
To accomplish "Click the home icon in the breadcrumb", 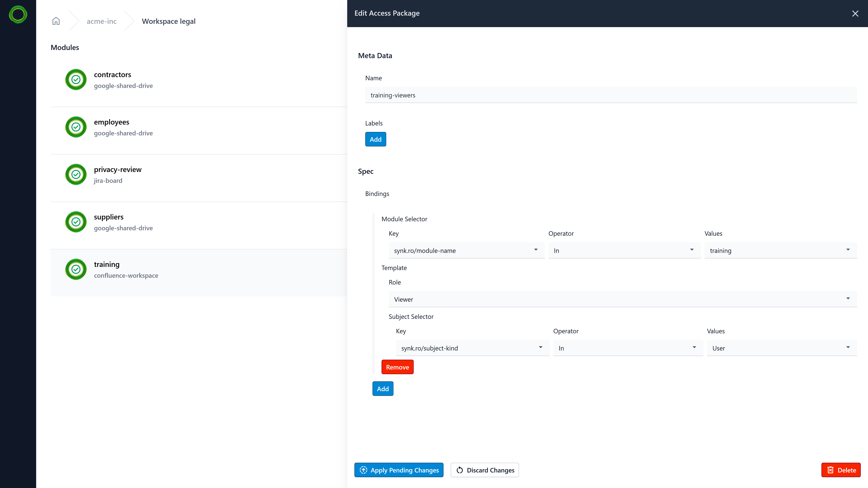I will coord(56,21).
